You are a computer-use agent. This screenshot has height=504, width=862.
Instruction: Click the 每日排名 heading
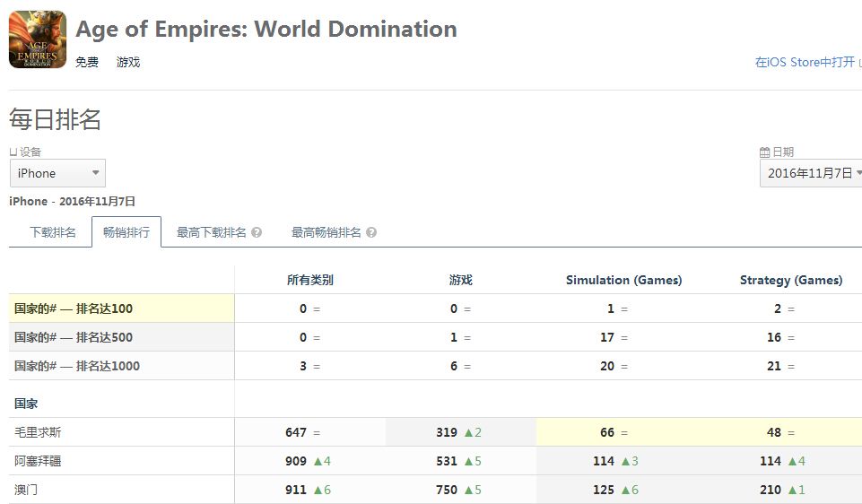point(55,119)
